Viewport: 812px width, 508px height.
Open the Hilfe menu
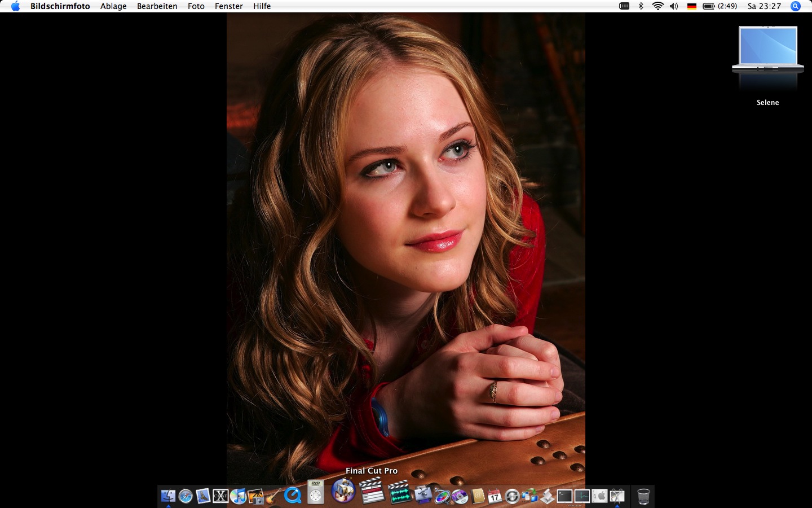tap(262, 6)
